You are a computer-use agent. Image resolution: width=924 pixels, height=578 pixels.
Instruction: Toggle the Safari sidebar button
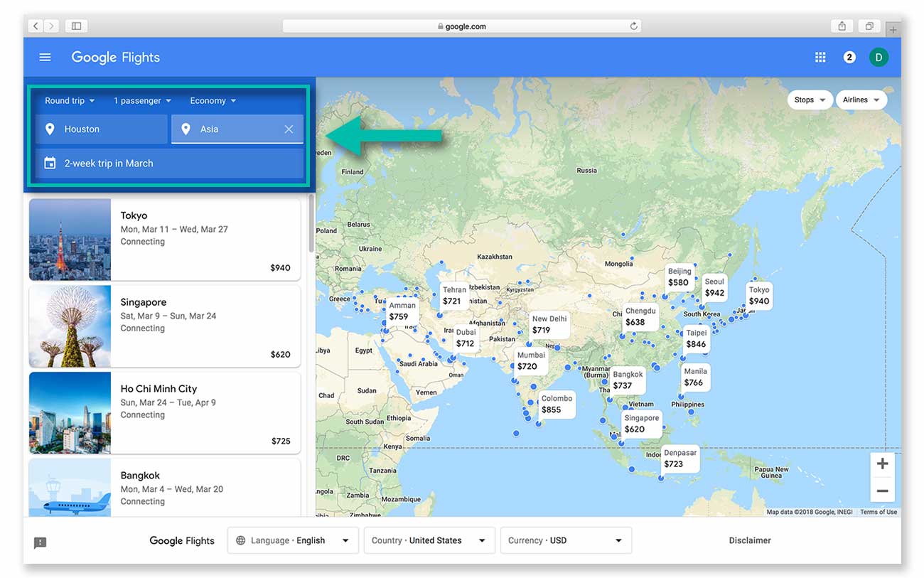click(76, 26)
